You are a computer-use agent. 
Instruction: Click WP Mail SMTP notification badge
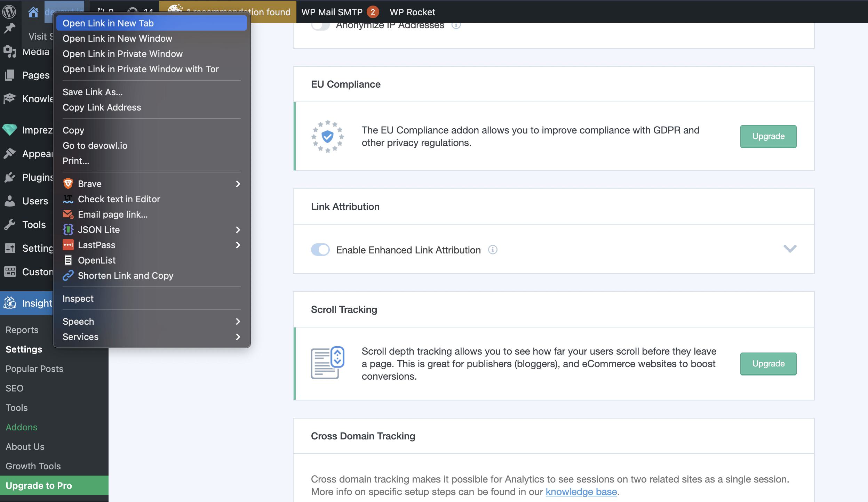pyautogui.click(x=373, y=12)
